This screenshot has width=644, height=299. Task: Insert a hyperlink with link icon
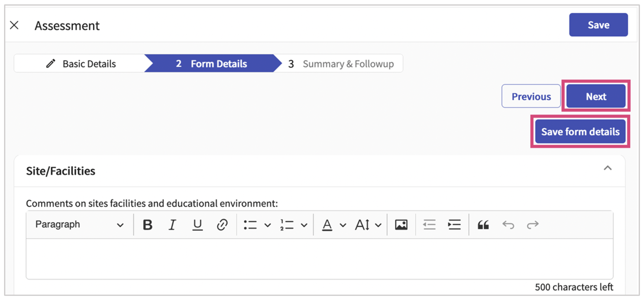[x=222, y=225]
